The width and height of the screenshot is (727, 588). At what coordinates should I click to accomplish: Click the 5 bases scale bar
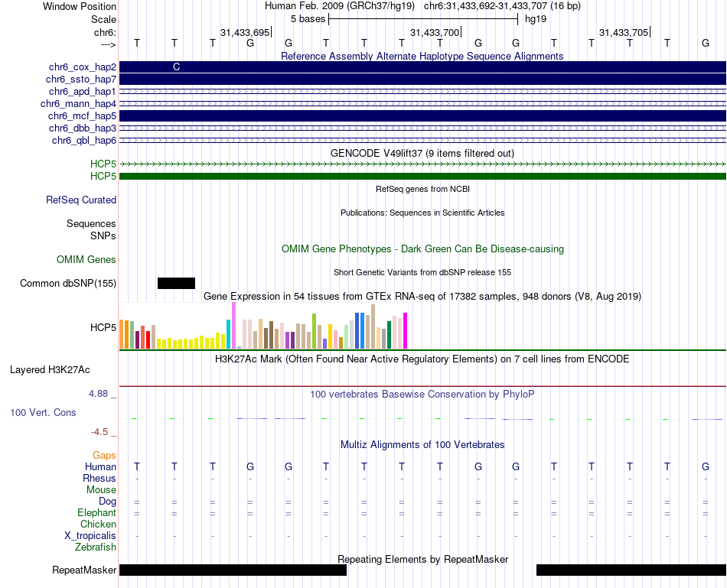[x=423, y=19]
